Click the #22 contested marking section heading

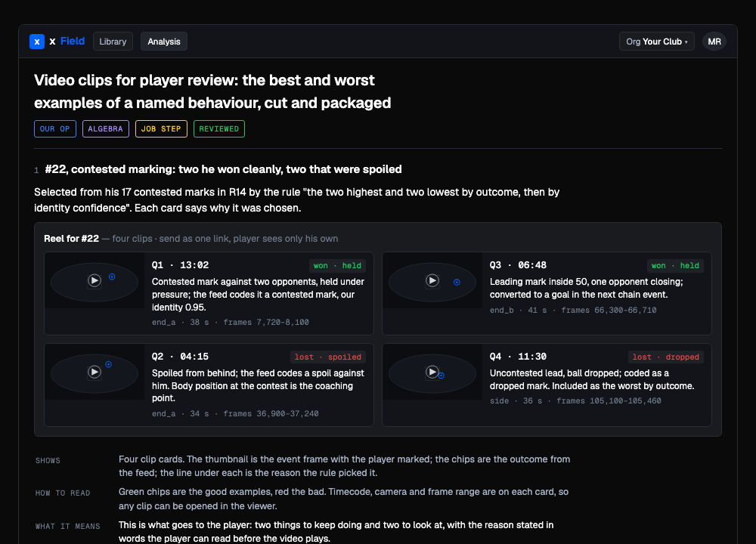point(223,169)
